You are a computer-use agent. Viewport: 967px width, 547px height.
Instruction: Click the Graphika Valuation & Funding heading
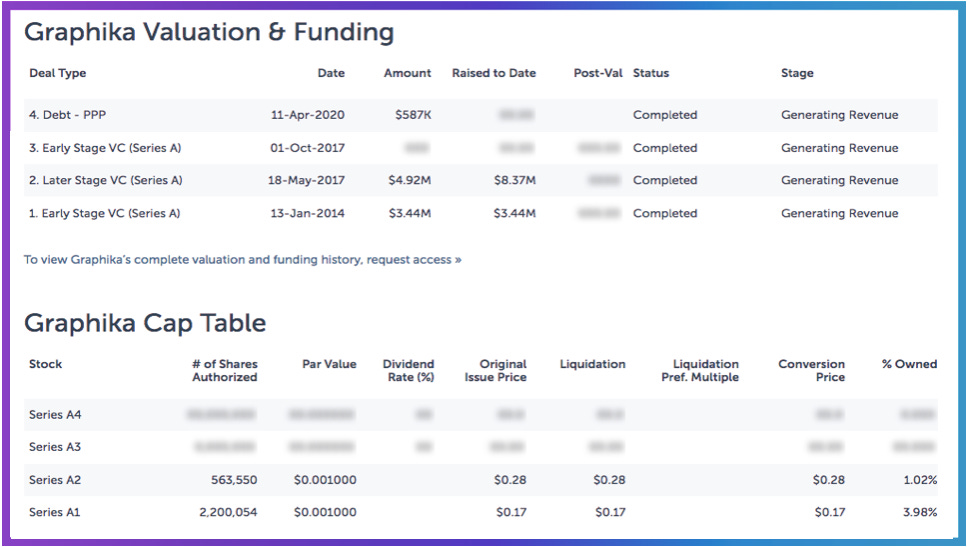pyautogui.click(x=209, y=32)
